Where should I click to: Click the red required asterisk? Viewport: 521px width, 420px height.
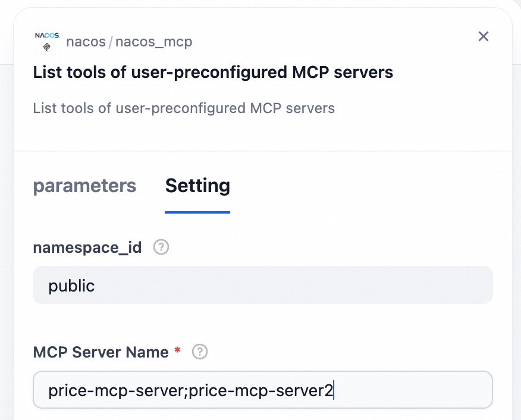(177, 352)
